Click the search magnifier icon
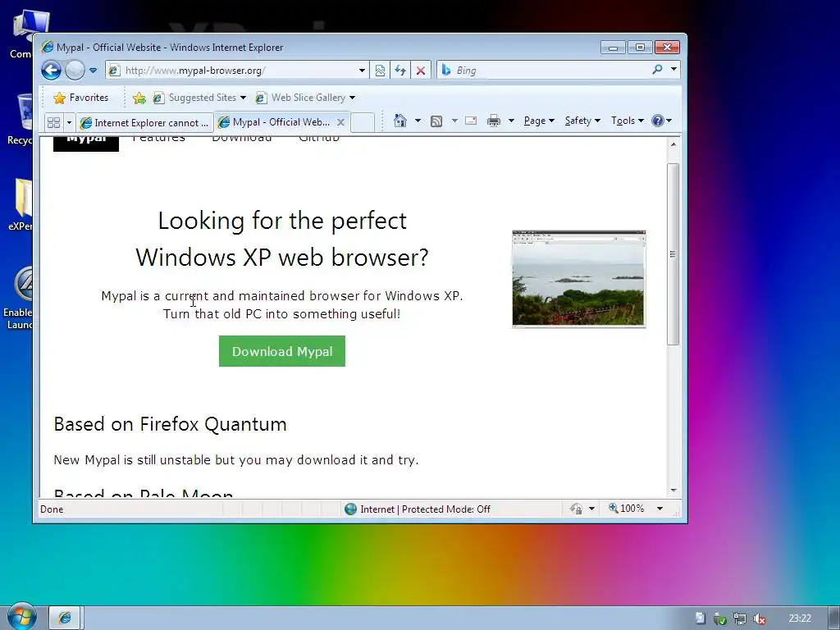840x630 pixels. click(x=657, y=70)
